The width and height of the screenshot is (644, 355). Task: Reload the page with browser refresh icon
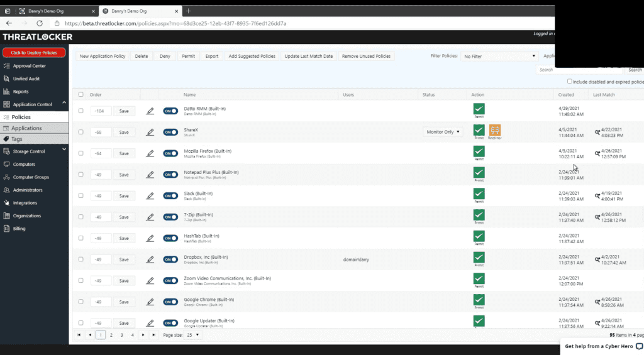[40, 23]
